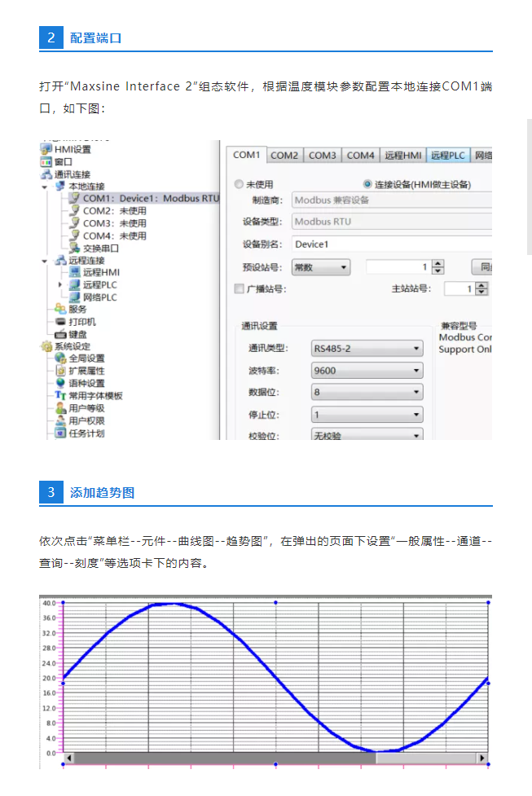Open the 任务计划 task schedule icon
The width and height of the screenshot is (532, 796).
click(59, 433)
